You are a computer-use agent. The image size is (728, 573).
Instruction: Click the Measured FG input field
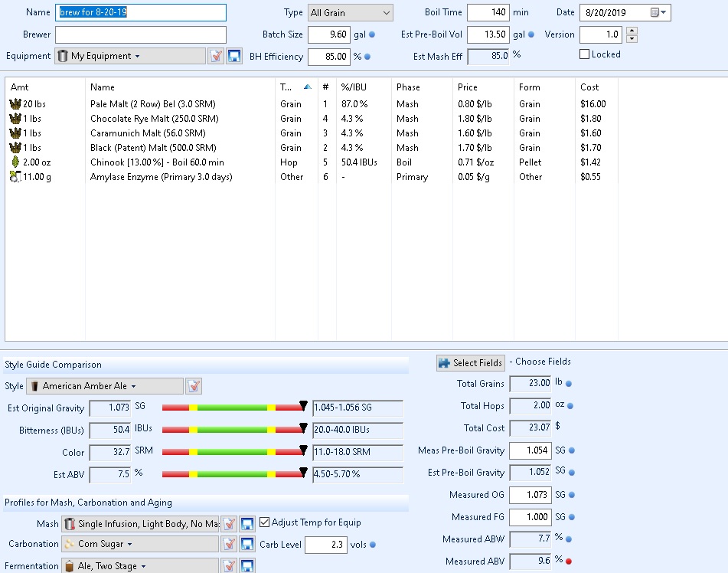click(530, 517)
